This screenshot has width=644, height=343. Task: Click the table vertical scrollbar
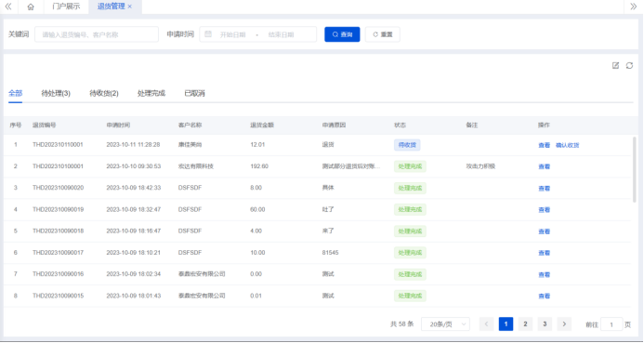(x=634, y=169)
